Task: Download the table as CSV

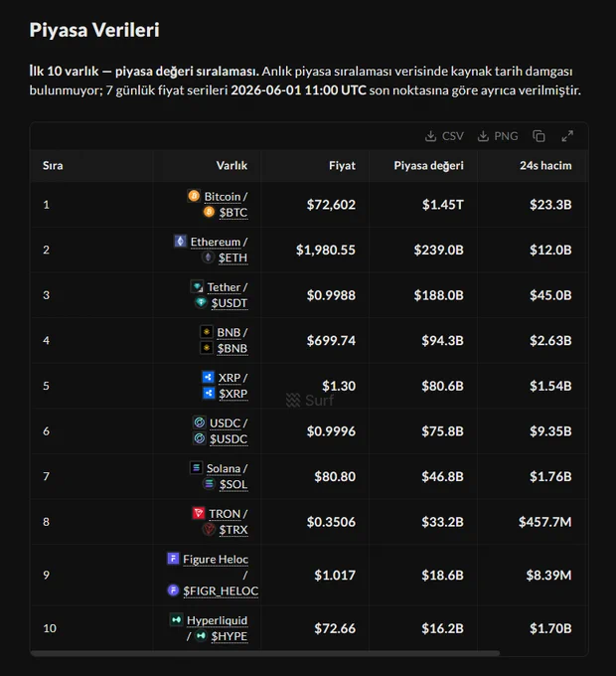Action: pos(444,136)
